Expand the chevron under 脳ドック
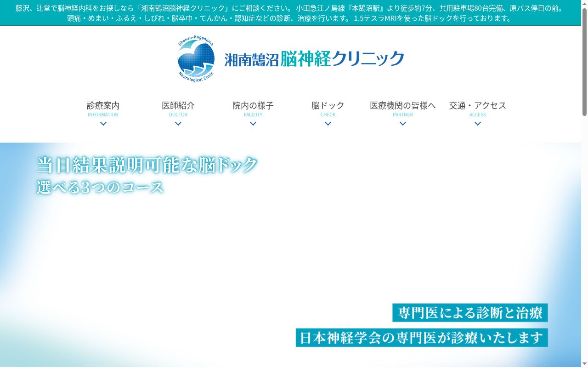The image size is (588, 368). 328,124
